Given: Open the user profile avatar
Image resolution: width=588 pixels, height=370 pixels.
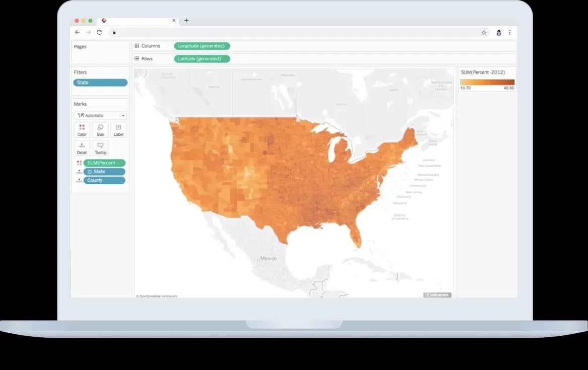Looking at the screenshot, I should pos(499,33).
